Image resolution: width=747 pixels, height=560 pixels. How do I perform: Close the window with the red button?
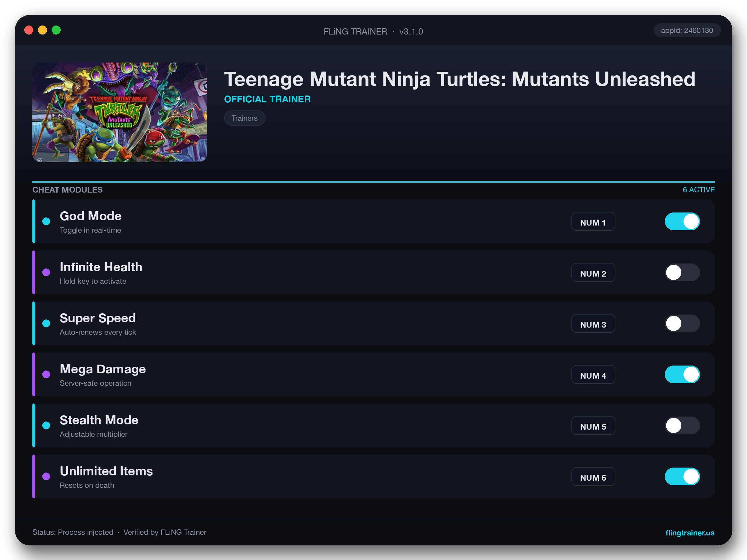point(29,30)
